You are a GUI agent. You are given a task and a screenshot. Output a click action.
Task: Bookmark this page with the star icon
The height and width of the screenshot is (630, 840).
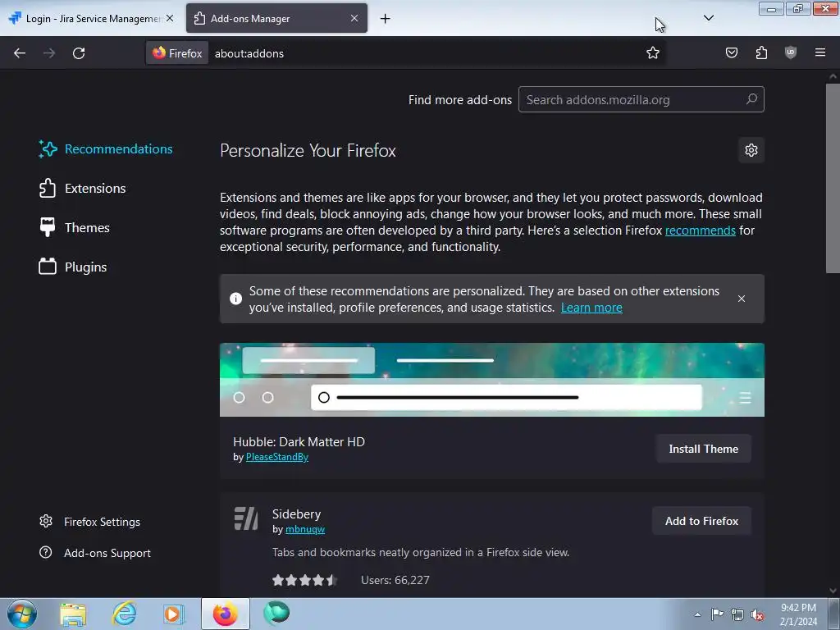[x=652, y=53]
